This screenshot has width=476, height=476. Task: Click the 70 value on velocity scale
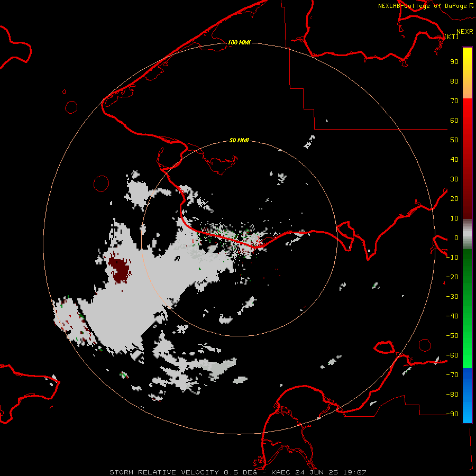(x=454, y=101)
